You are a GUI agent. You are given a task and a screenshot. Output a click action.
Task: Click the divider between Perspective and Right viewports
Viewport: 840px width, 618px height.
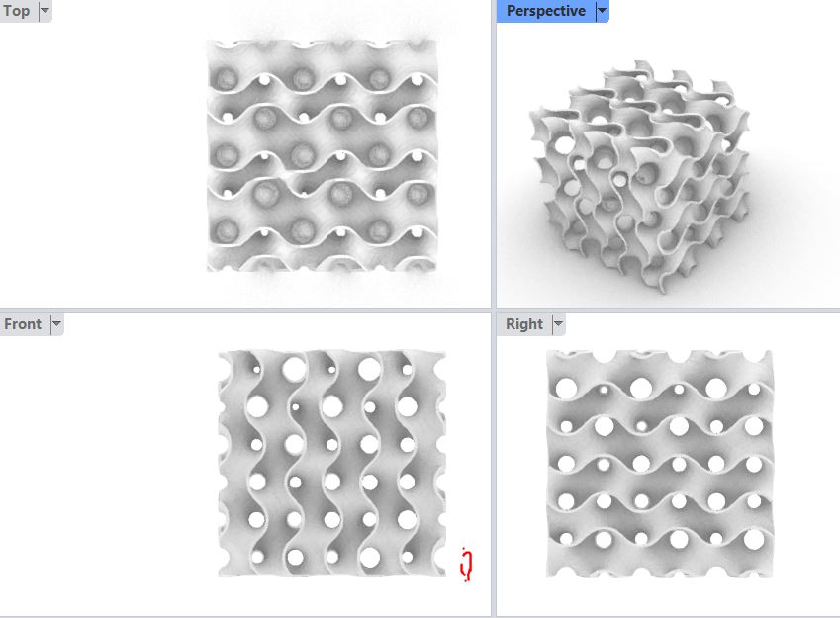click(668, 310)
